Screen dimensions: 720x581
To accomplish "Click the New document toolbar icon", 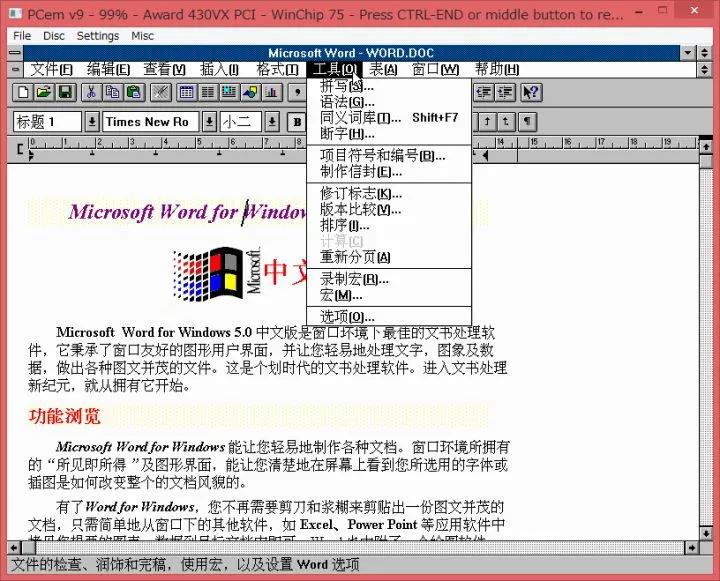I will click(x=22, y=92).
